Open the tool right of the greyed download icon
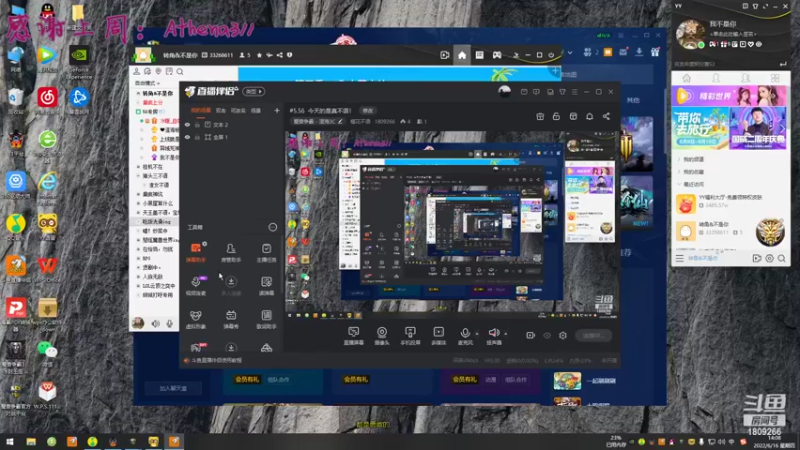 [x=266, y=285]
